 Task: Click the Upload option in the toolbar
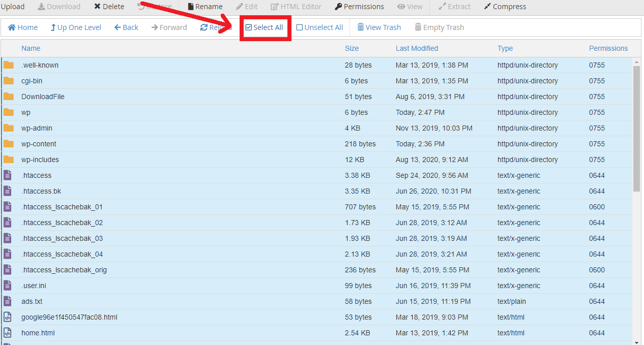13,7
